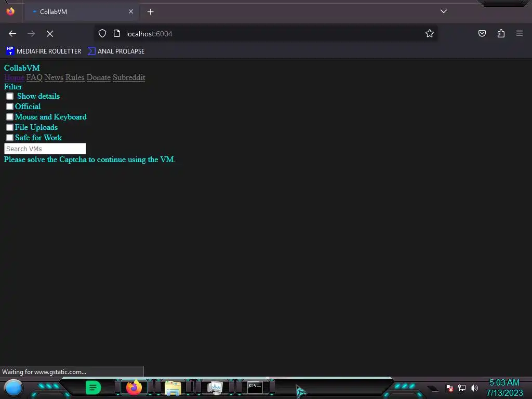This screenshot has height=399, width=532.
Task: Open the tracking protection shield icon
Action: click(x=102, y=34)
